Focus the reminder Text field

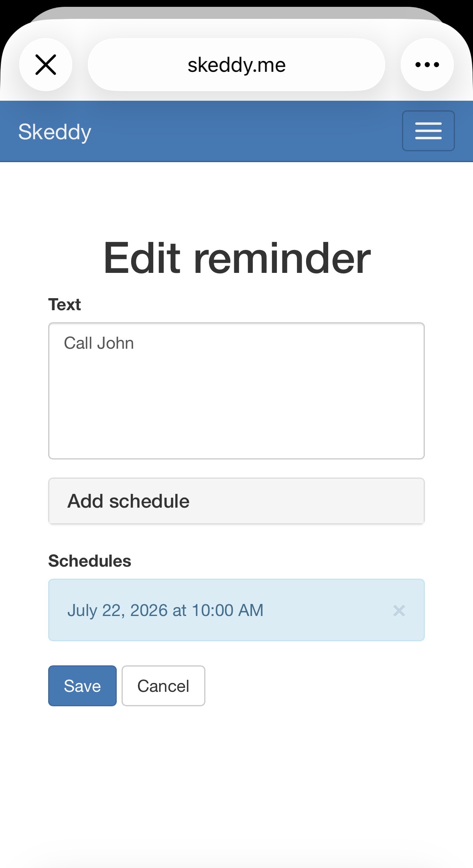tap(236, 391)
